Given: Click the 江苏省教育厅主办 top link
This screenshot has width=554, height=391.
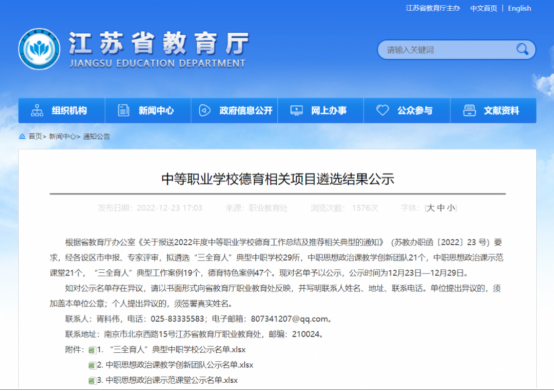Looking at the screenshot, I should tap(433, 8).
